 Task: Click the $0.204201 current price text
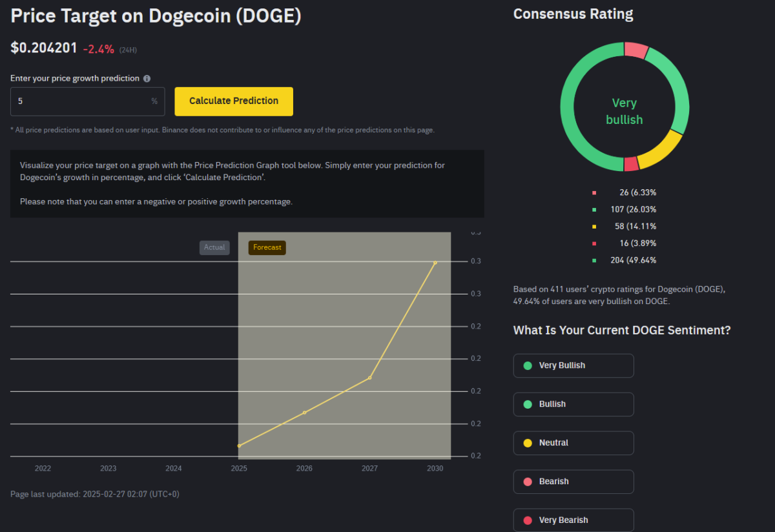tap(44, 48)
